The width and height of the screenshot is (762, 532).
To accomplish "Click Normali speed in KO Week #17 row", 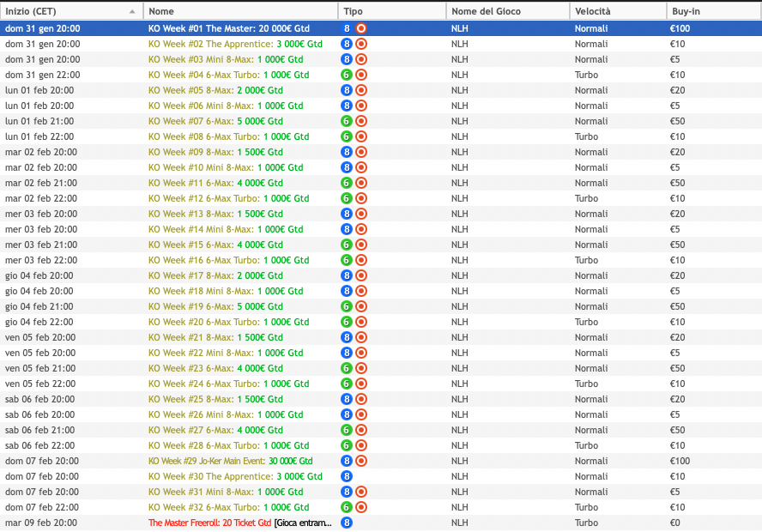I will click(x=591, y=275).
